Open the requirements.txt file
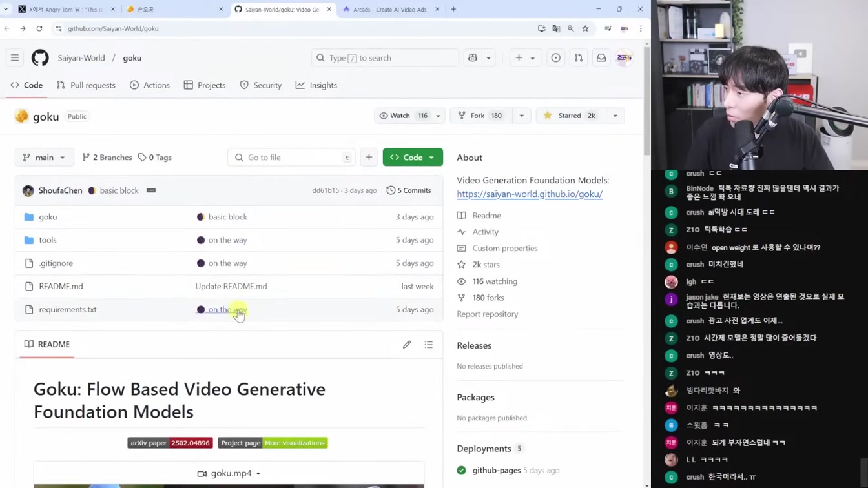 click(x=68, y=310)
